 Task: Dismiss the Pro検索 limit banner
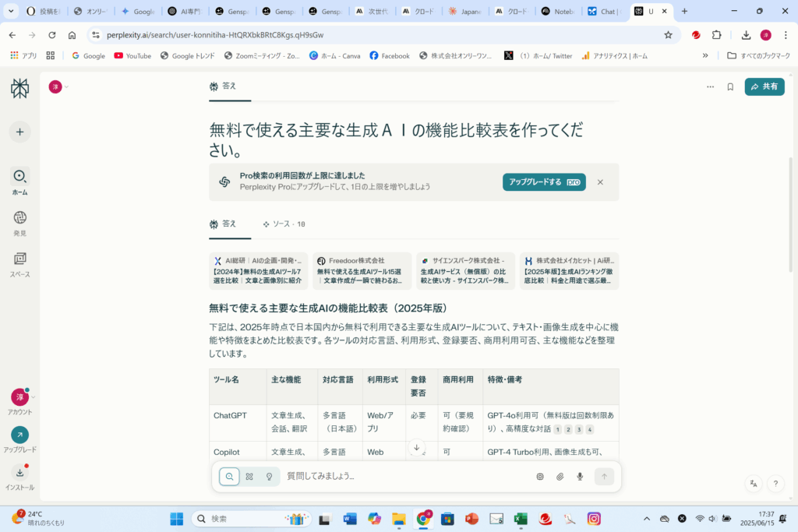click(600, 182)
